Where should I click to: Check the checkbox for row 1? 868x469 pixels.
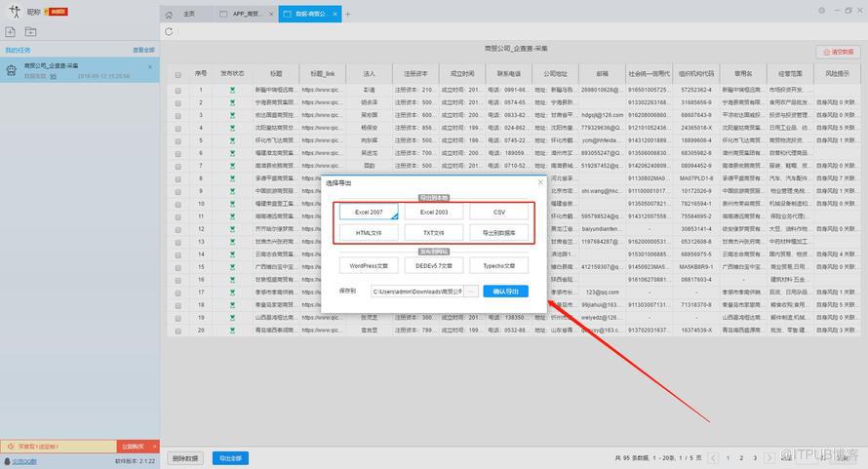(x=178, y=91)
